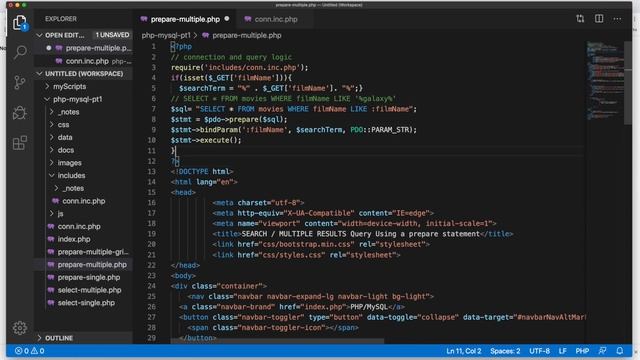This screenshot has width=640, height=360.
Task: Open the feedback icon in status bar
Action: (x=602, y=351)
